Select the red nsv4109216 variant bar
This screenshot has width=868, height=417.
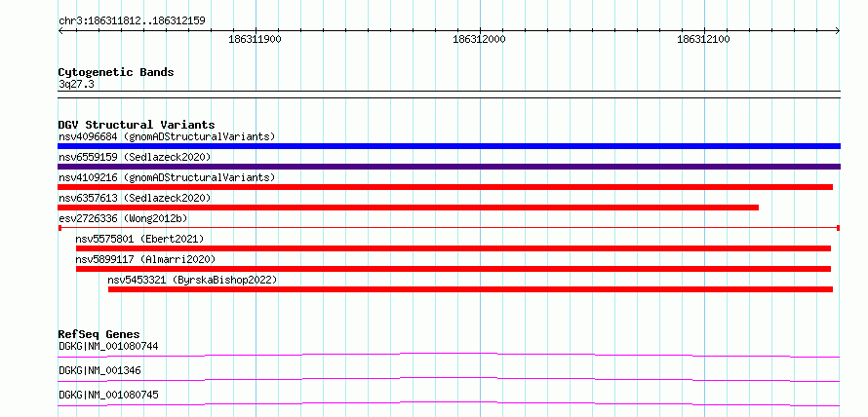tap(445, 187)
